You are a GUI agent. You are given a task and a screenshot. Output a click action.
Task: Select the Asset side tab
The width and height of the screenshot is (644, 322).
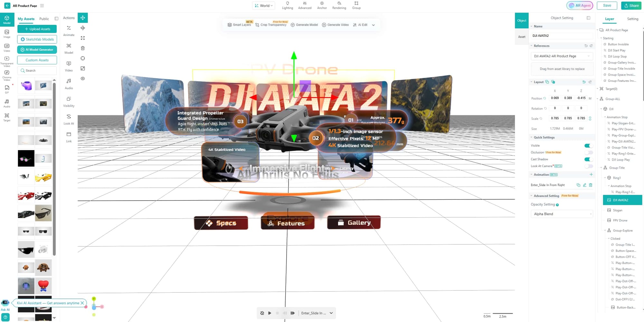point(522,37)
